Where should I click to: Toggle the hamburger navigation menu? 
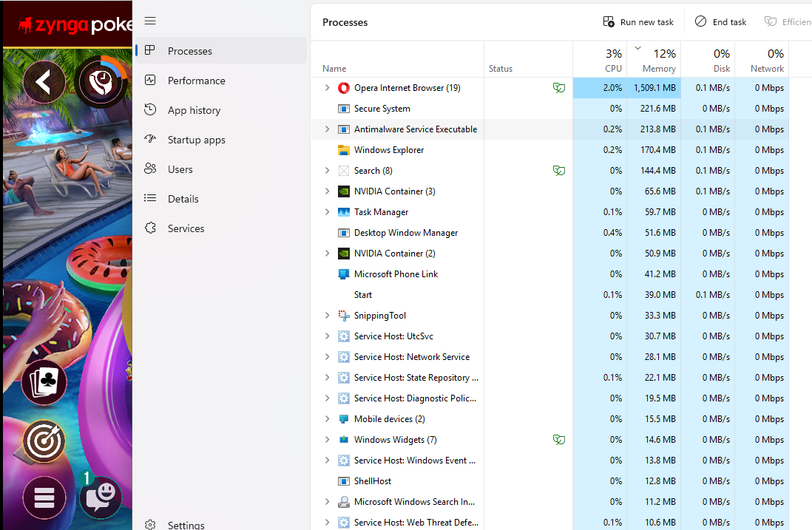click(150, 21)
